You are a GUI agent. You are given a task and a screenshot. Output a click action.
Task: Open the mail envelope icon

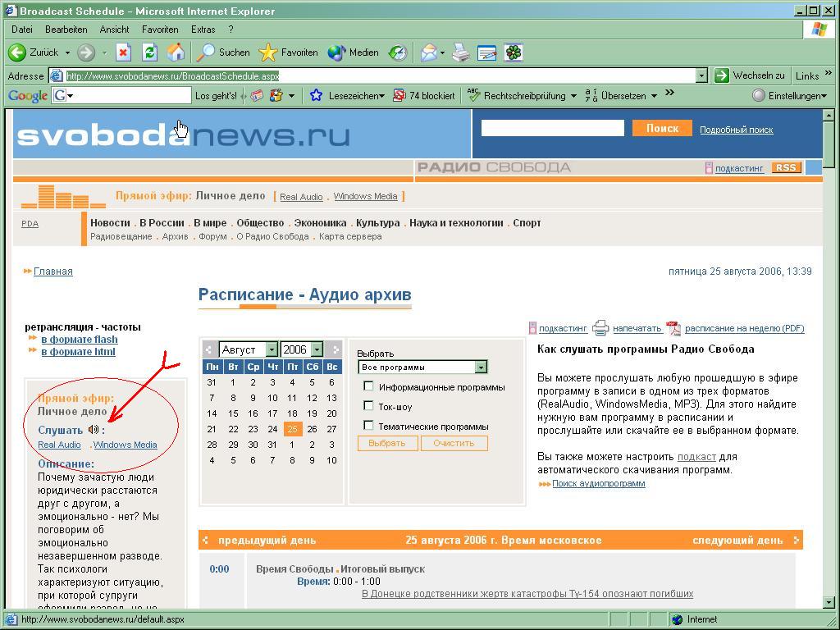pos(428,52)
